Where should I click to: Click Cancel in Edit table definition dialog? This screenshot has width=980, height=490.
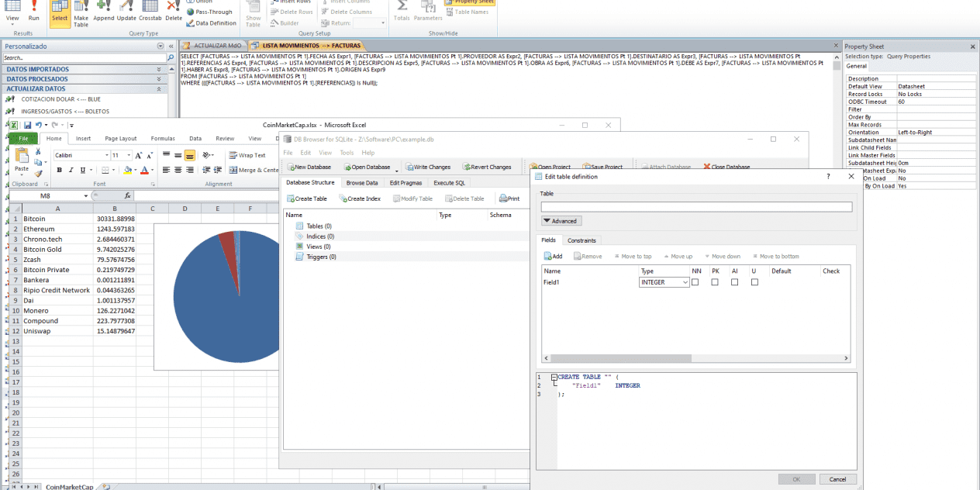837,479
